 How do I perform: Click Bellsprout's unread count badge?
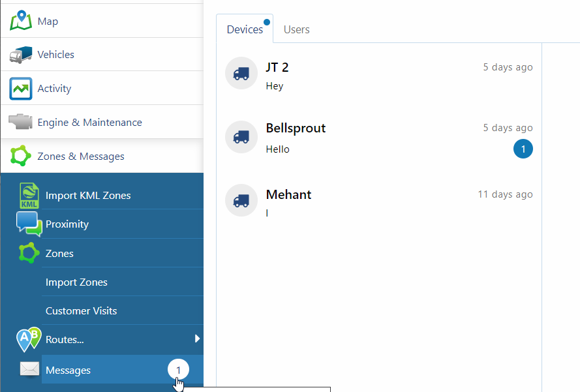523,149
